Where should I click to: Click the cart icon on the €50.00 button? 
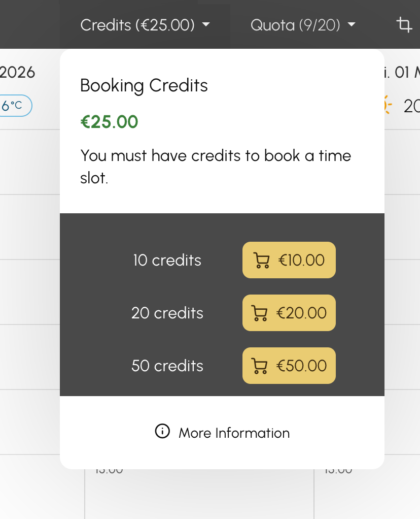coord(259,366)
